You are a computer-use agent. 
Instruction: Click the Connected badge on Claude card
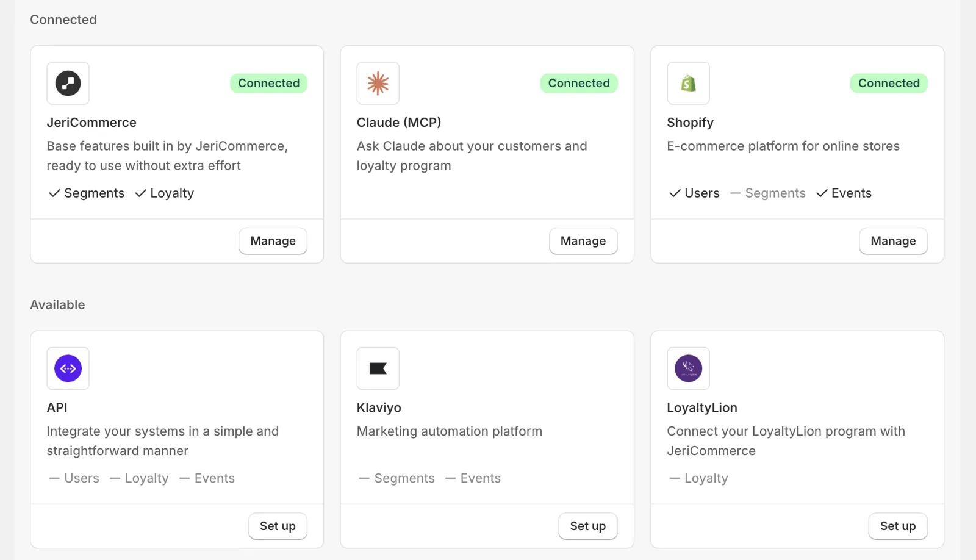point(579,83)
